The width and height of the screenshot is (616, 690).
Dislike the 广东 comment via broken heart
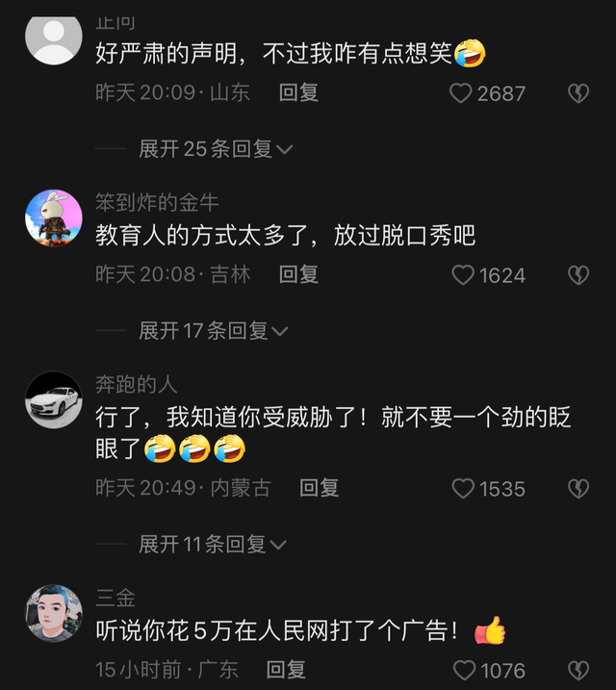(578, 670)
